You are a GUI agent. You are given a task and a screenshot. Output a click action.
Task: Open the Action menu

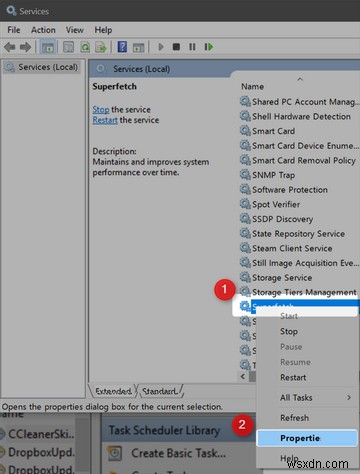tap(43, 30)
